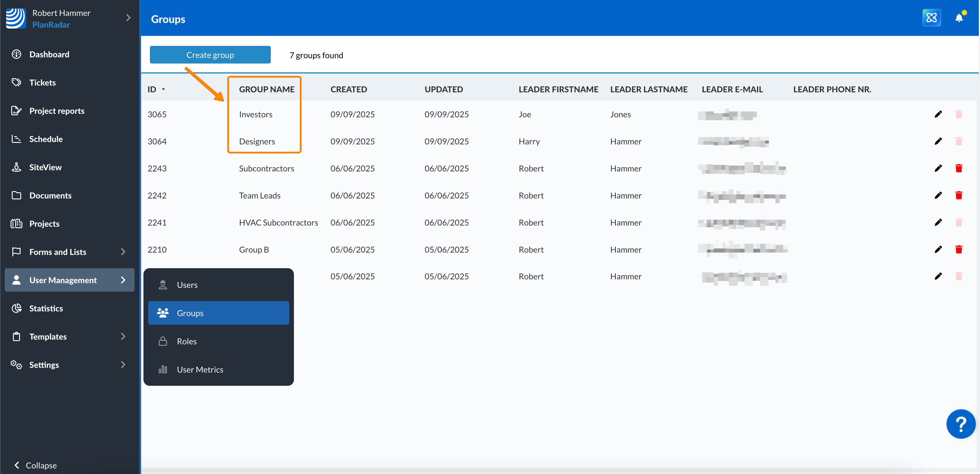
Task: Edit the Investors group with pencil icon
Action: click(938, 114)
